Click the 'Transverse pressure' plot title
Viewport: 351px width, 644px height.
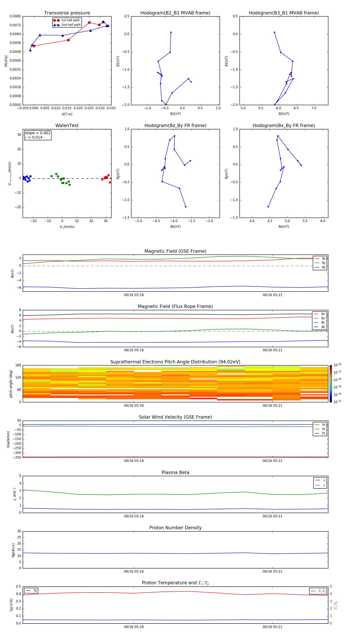67,13
